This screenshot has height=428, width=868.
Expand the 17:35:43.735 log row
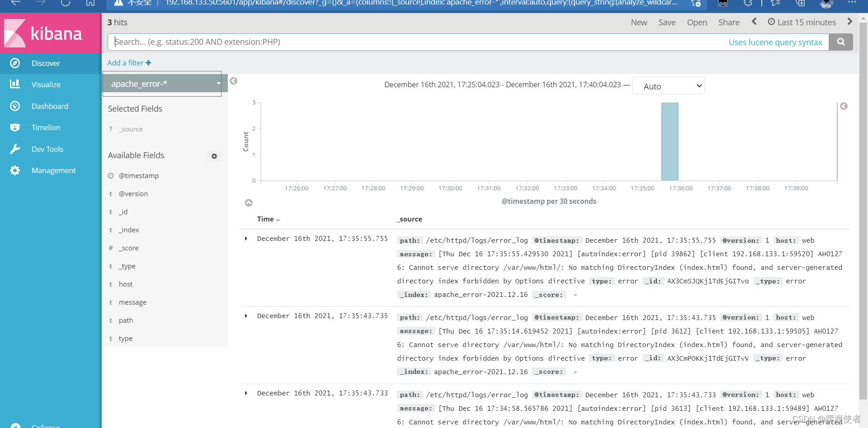click(246, 316)
